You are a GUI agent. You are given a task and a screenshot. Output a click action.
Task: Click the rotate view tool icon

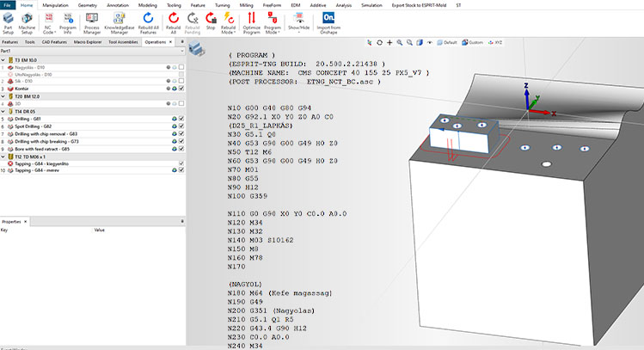(379, 42)
